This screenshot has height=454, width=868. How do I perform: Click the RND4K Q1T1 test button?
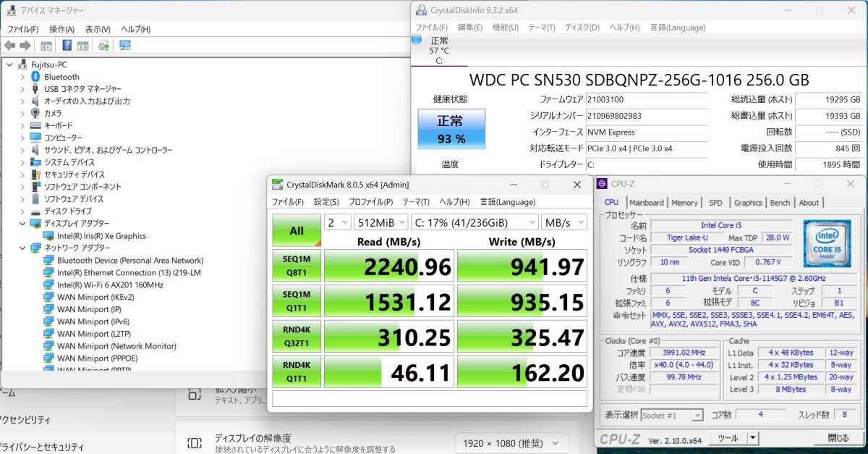(297, 372)
